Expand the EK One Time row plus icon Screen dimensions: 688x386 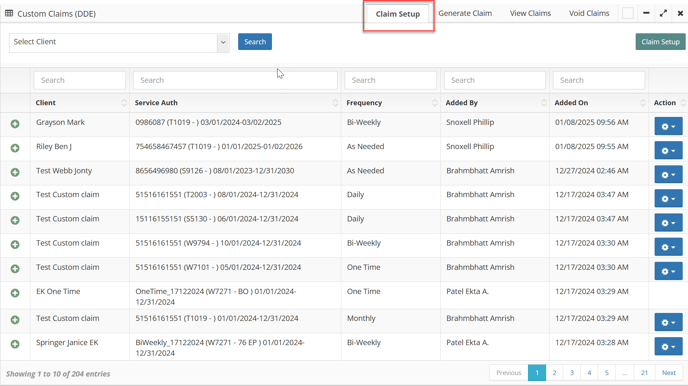(x=15, y=293)
